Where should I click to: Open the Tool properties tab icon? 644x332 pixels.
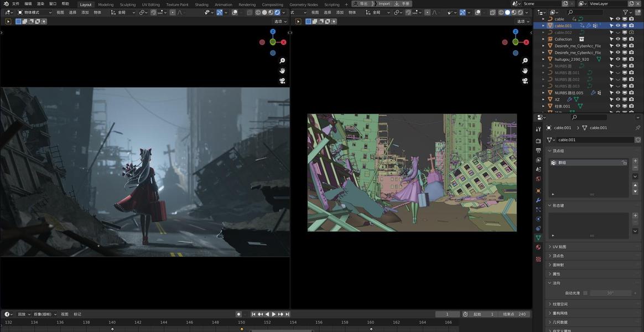pyautogui.click(x=538, y=129)
